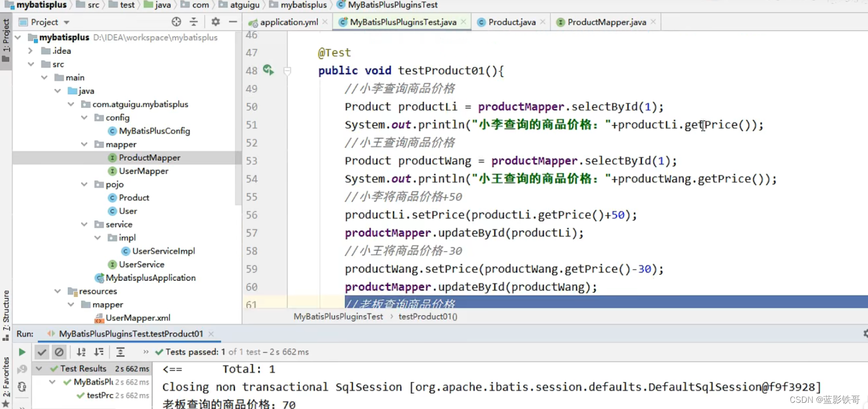Collapse the impl package

[97, 238]
